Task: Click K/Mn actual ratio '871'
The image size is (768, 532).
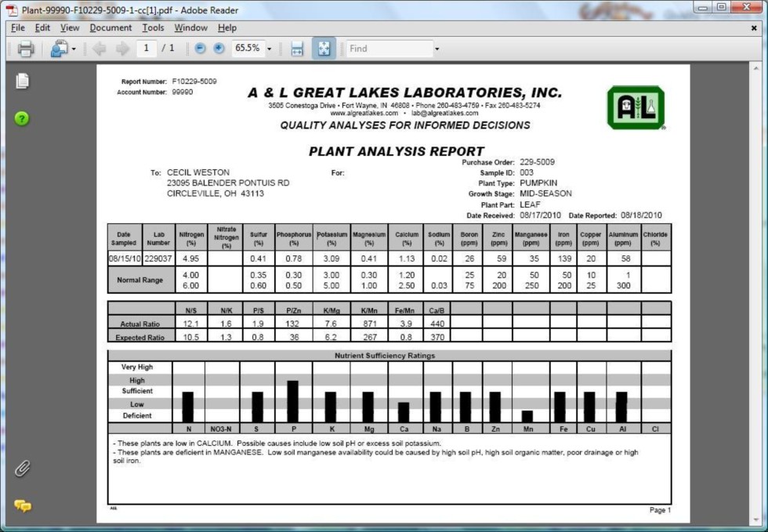Action: 370,324
